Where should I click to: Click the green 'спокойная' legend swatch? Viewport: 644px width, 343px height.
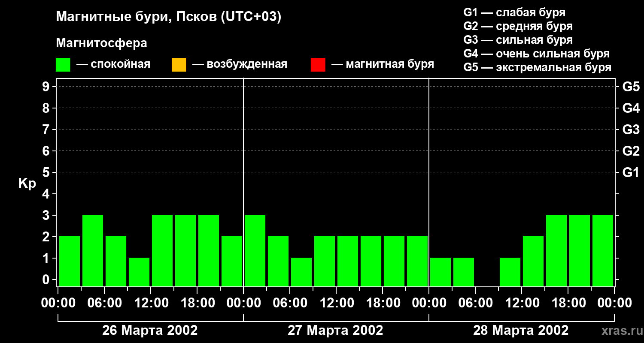[x=63, y=65]
